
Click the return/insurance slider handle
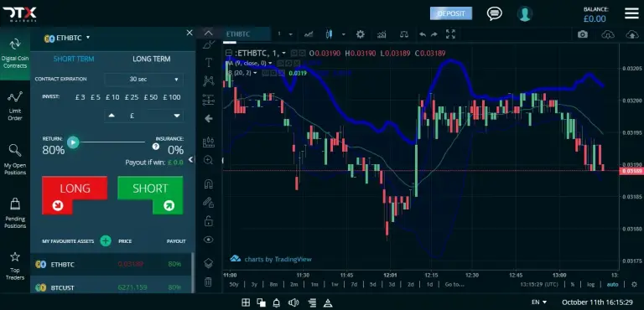click(73, 142)
